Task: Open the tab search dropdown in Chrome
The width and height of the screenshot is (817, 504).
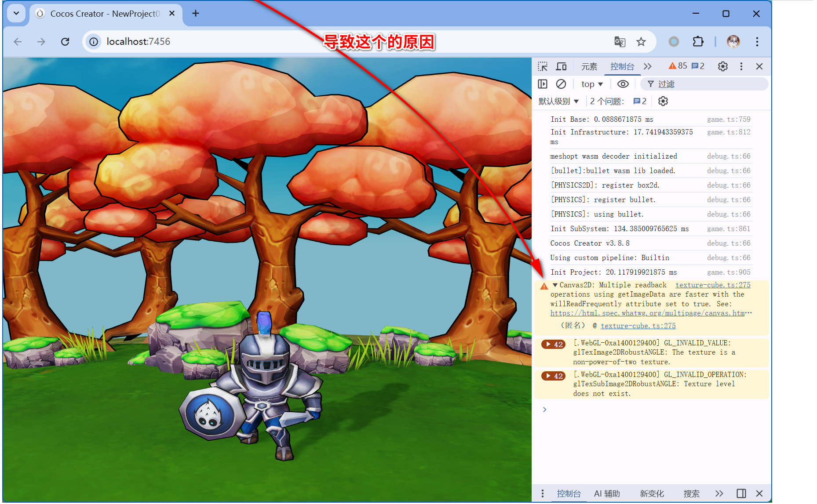Action: pyautogui.click(x=16, y=13)
